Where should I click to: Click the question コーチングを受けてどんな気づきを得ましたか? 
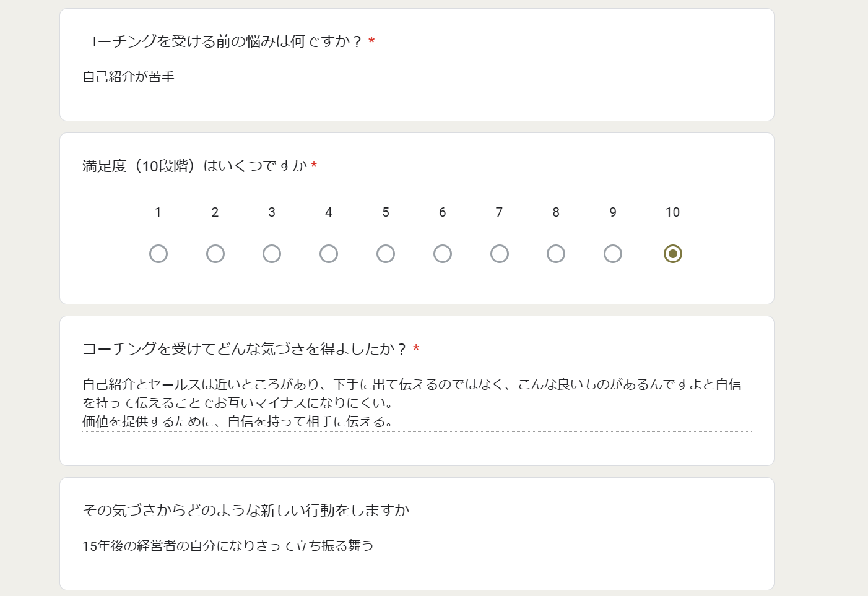(x=245, y=349)
